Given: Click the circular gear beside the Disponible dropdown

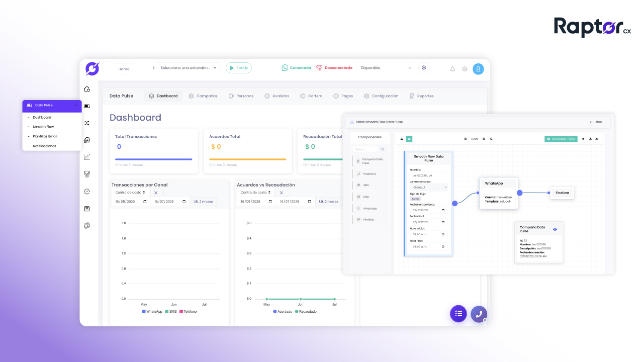Looking at the screenshot, I should [424, 68].
